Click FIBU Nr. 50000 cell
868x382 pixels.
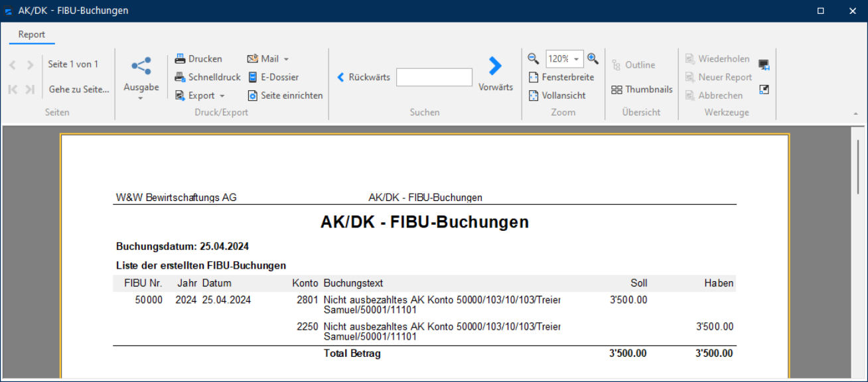pyautogui.click(x=149, y=300)
